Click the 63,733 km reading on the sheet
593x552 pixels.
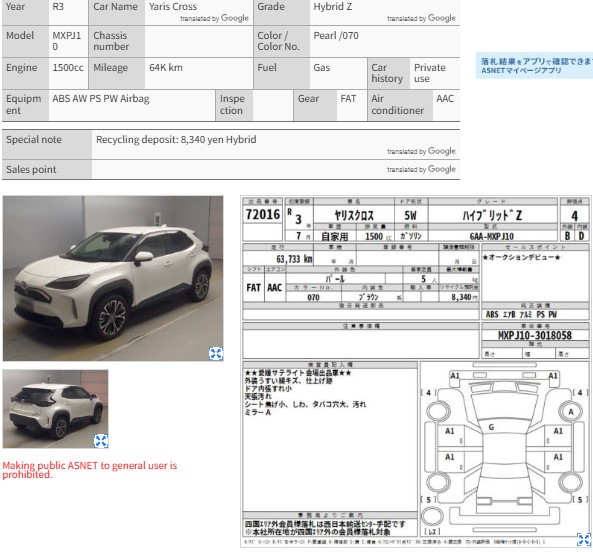tap(294, 259)
